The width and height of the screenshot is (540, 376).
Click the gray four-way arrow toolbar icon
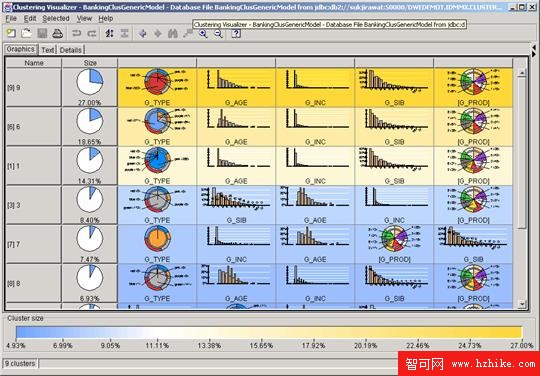pos(158,33)
